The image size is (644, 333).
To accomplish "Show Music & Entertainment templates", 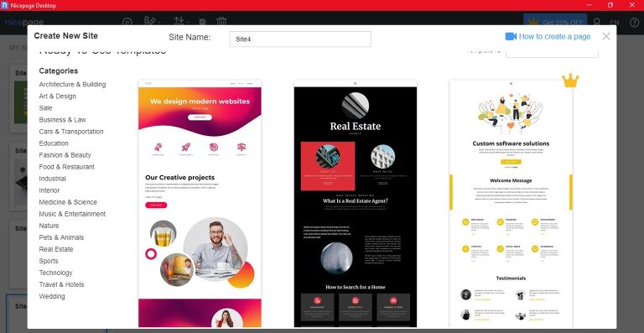I will pyautogui.click(x=72, y=214).
